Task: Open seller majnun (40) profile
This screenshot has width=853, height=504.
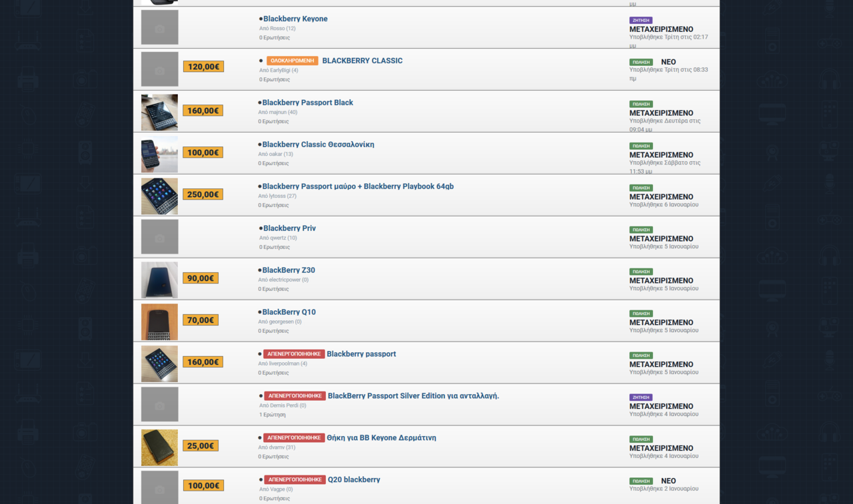Action: tap(278, 113)
